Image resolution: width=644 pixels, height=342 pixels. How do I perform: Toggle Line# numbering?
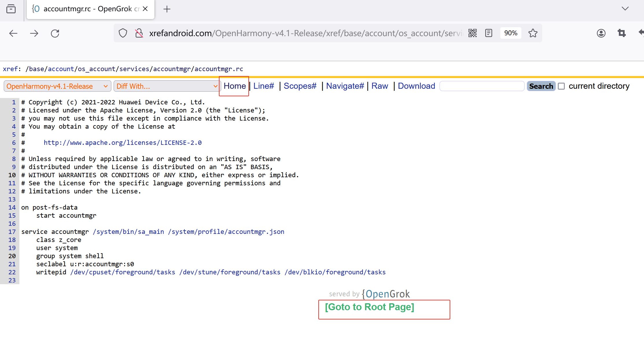[263, 86]
